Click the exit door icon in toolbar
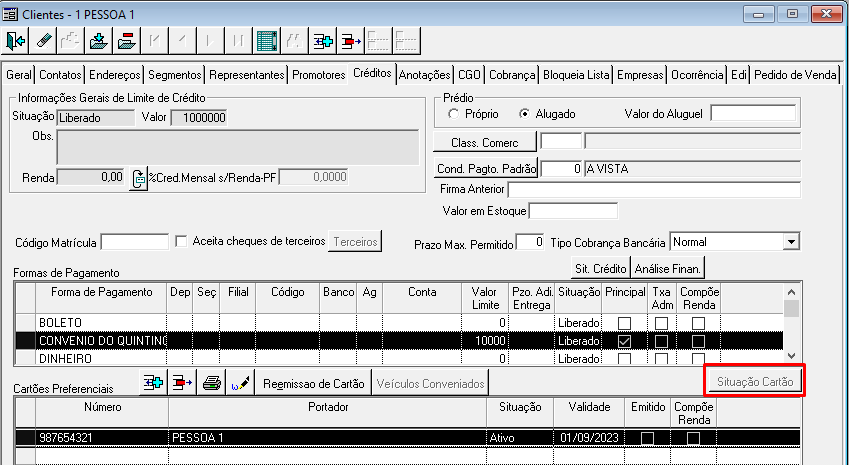Screen dimensions: 849x465 (15, 41)
